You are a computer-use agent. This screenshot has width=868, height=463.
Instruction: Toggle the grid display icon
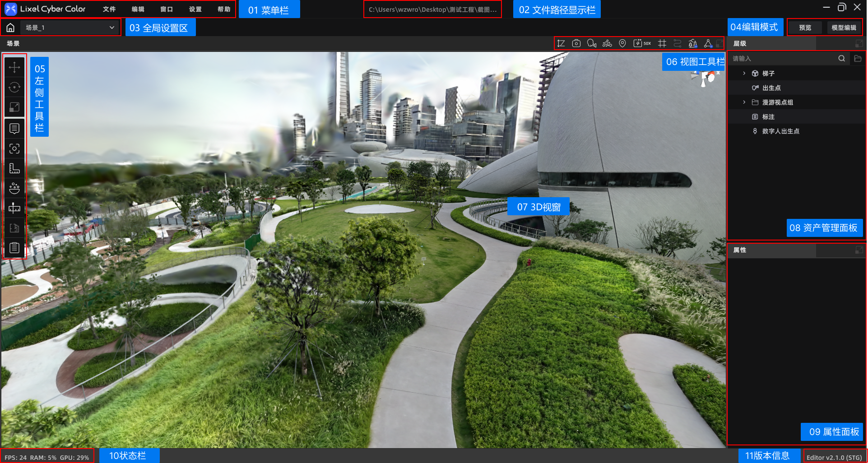[662, 43]
